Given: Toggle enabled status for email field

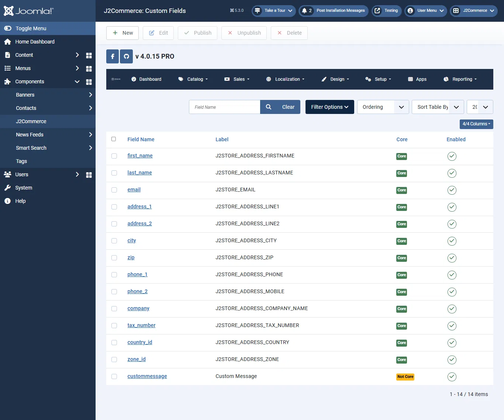Looking at the screenshot, I should click(x=452, y=190).
